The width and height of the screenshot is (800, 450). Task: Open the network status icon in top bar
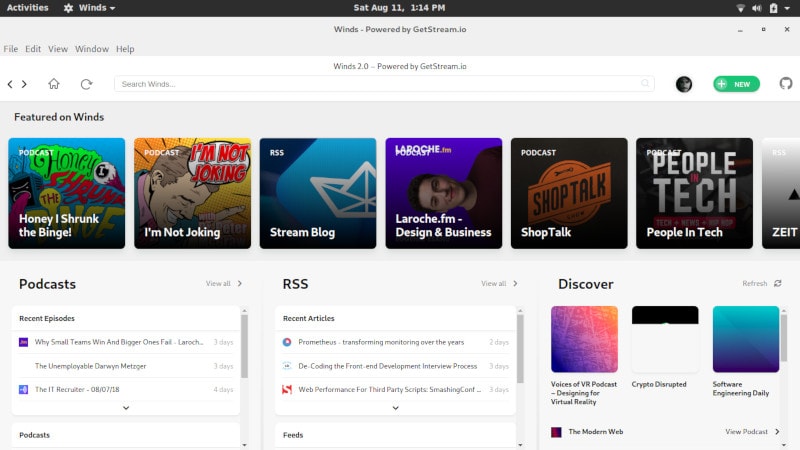click(x=741, y=8)
